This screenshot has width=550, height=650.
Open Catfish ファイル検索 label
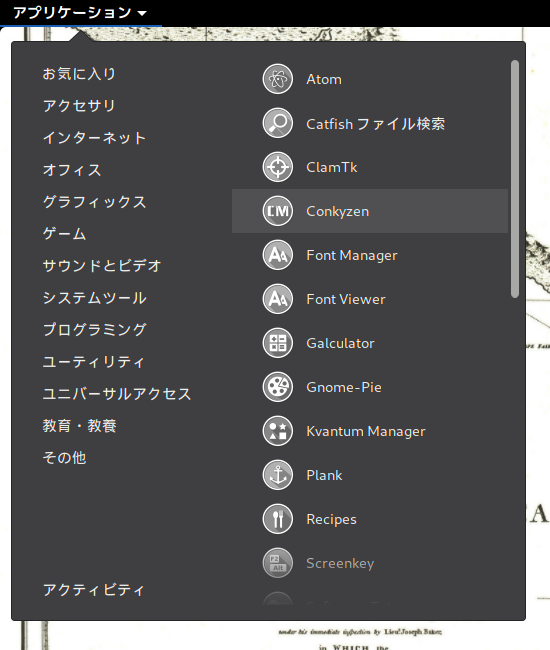376,124
